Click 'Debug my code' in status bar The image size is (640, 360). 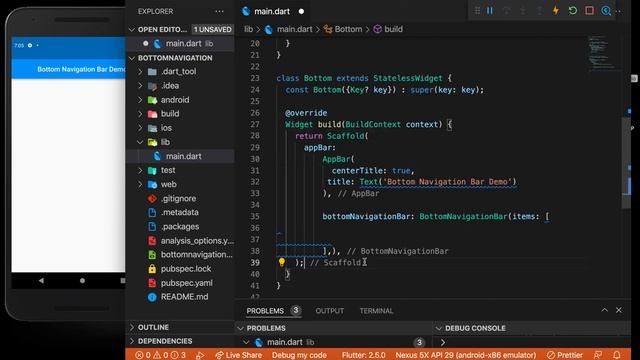point(299,355)
